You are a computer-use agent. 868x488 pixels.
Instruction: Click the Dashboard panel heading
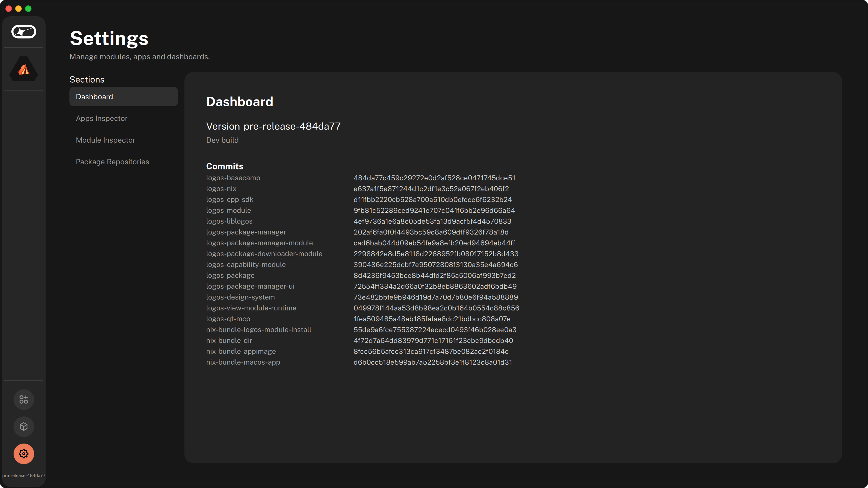(x=240, y=102)
